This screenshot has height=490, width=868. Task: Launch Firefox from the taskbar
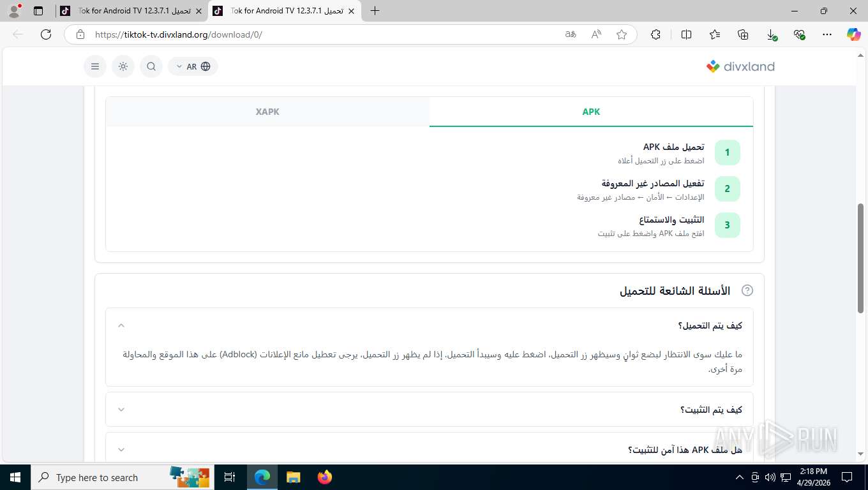325,477
